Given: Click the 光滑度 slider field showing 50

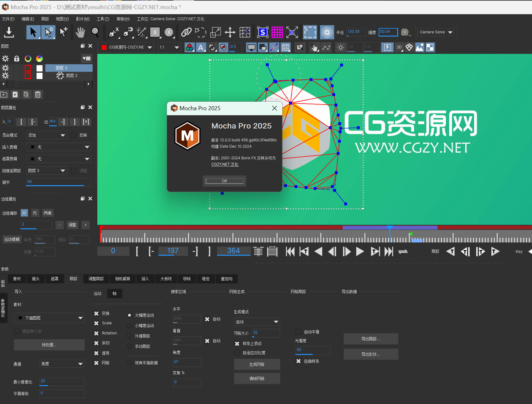Looking at the screenshot, I should click(313, 350).
